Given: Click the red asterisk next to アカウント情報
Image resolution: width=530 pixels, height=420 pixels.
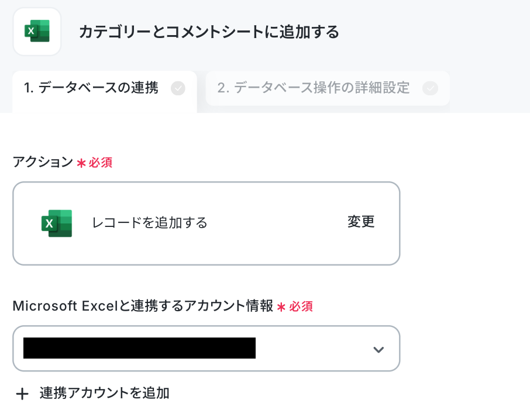Looking at the screenshot, I should click(x=281, y=307).
